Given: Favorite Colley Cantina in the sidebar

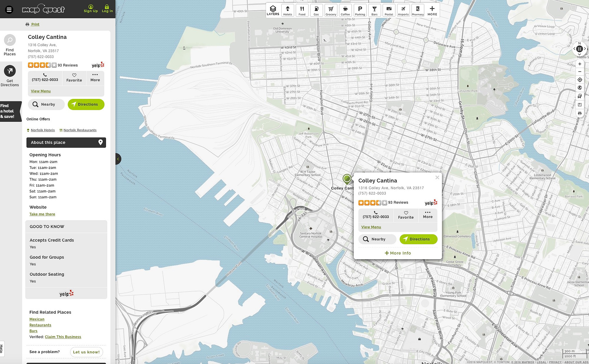Looking at the screenshot, I should pos(74,78).
